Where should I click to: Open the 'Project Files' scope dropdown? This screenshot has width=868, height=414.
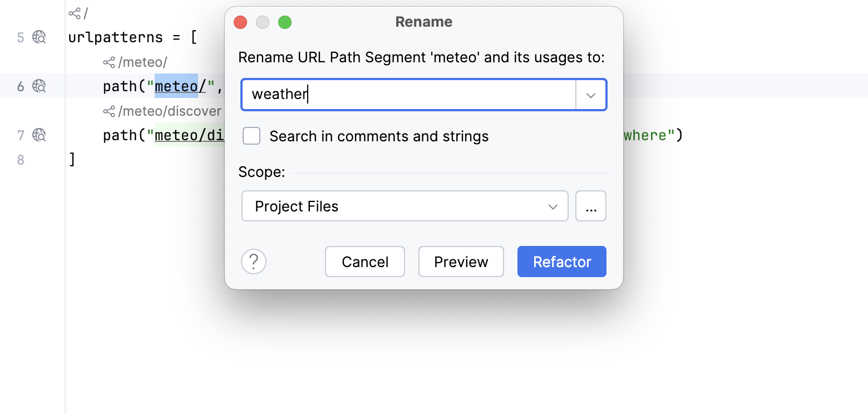click(x=405, y=206)
